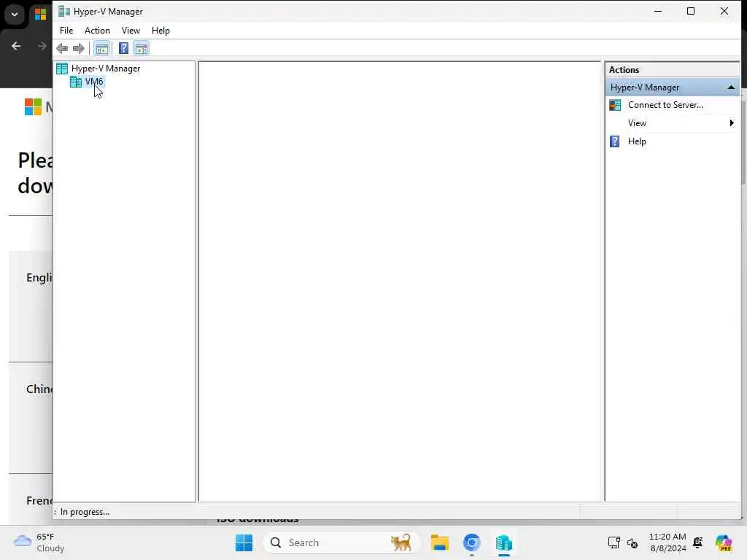Click the network icon in system tray
Screen dimensions: 747x560
point(614,542)
